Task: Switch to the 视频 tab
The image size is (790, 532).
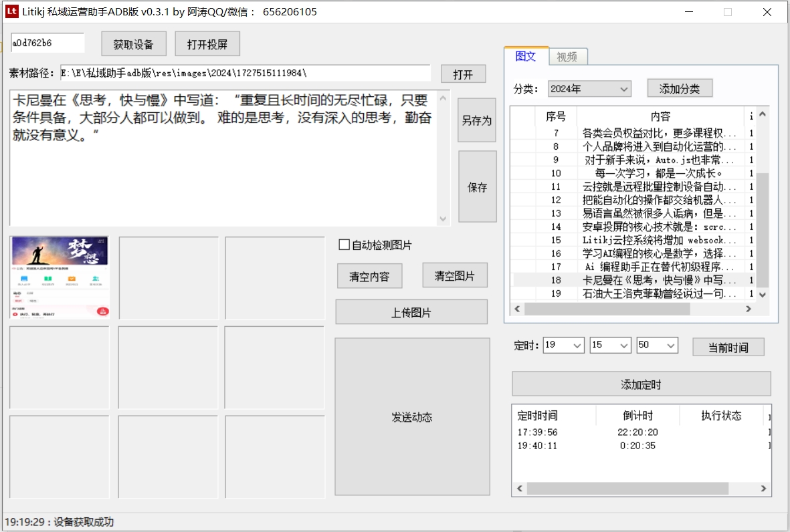Action: (568, 57)
